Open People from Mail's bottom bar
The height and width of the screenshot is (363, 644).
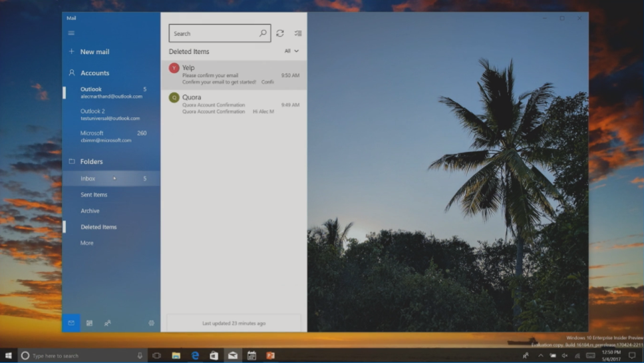[x=107, y=323]
